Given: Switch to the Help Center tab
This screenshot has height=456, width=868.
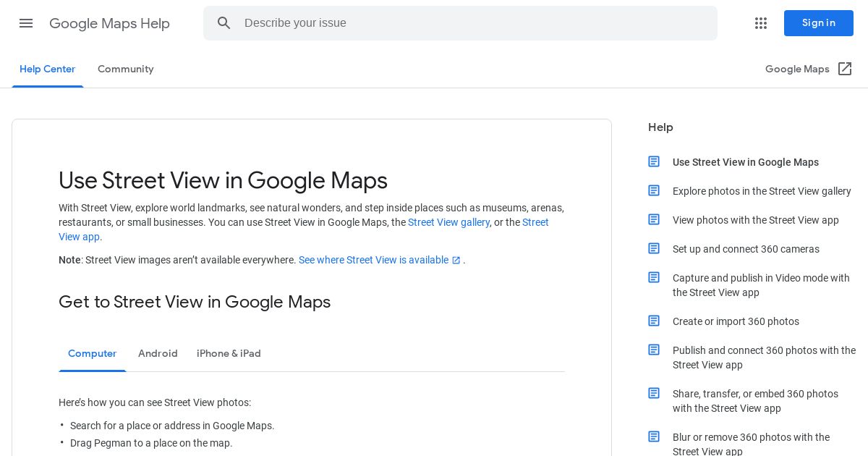Looking at the screenshot, I should 47,69.
